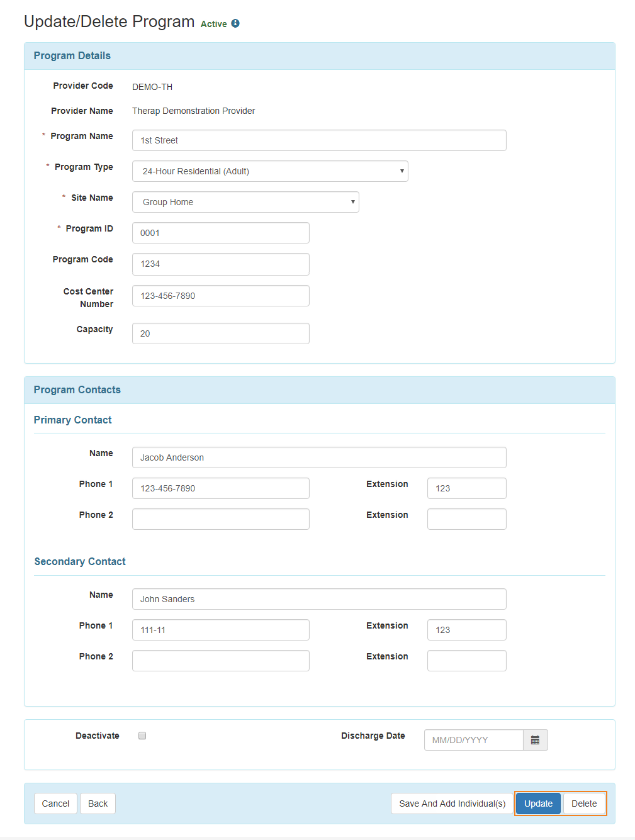Click the info icon beside Active status

(235, 23)
